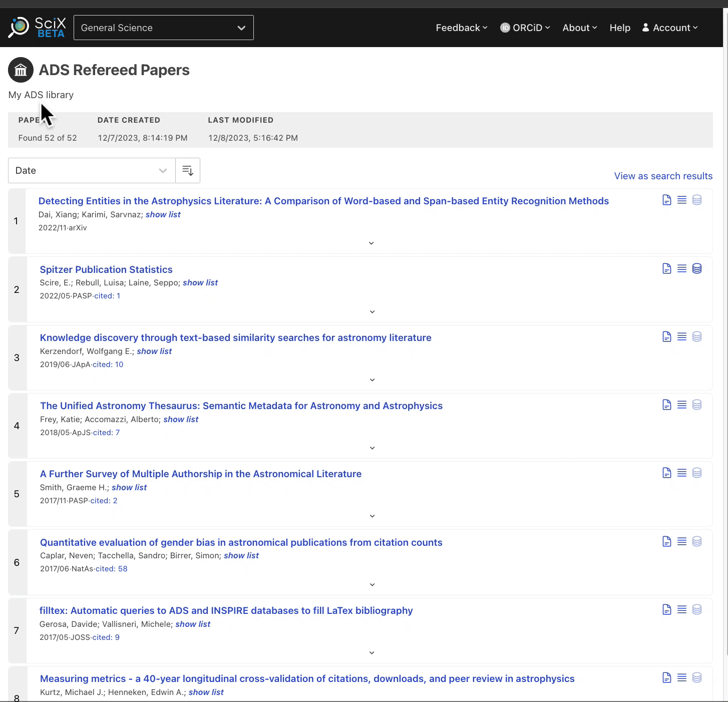
Task: Open full text for Spitzer Publication Statistics
Action: (x=666, y=269)
